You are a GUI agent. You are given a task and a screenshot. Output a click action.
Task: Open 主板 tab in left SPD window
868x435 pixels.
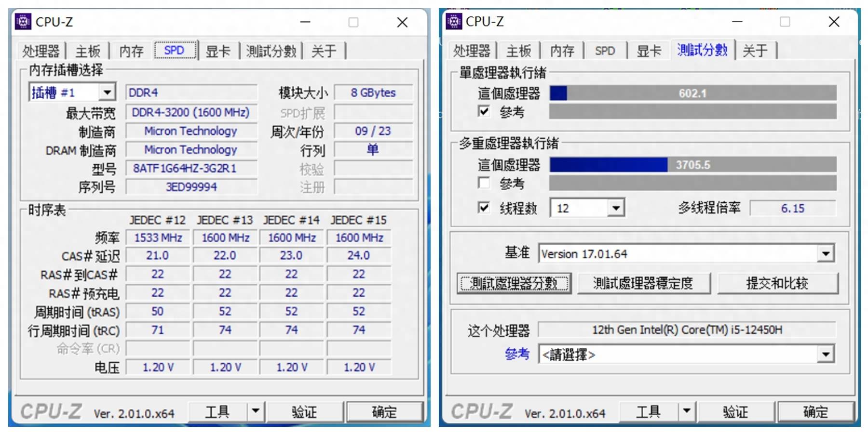(88, 51)
